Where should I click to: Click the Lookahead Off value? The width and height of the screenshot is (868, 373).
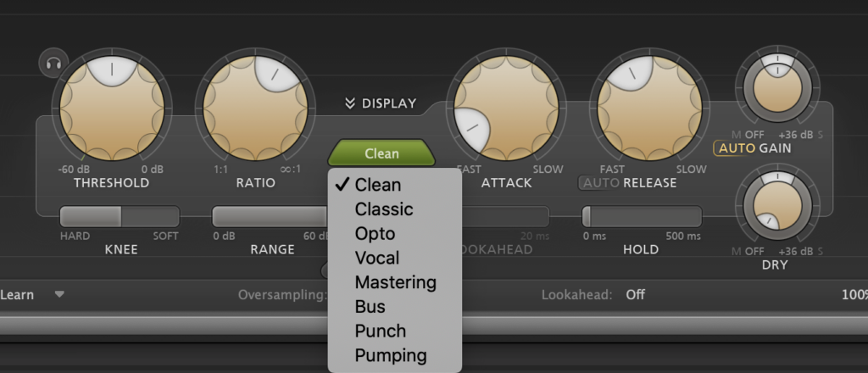click(637, 295)
